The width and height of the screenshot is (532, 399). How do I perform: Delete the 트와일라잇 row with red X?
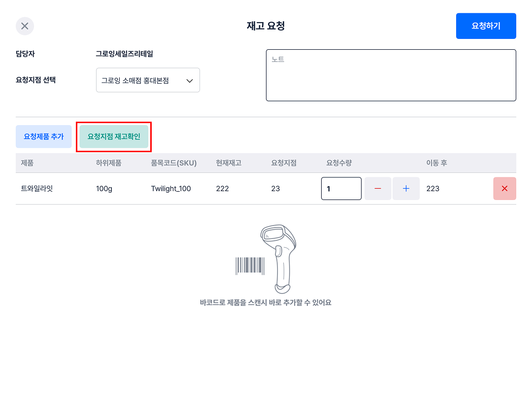click(x=504, y=189)
